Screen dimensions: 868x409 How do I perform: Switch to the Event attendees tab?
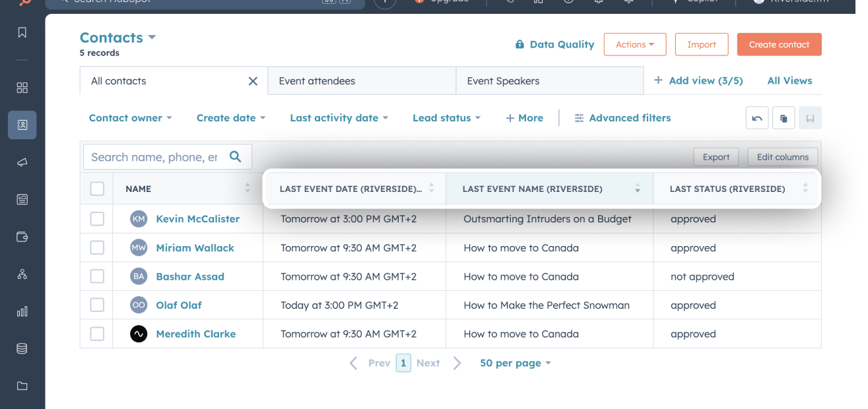[x=362, y=81]
